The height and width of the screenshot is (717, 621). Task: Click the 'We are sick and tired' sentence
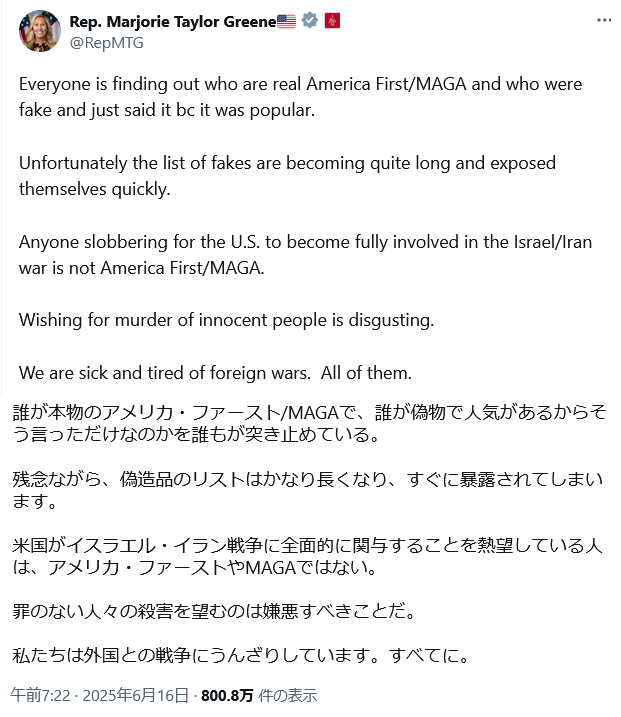[215, 373]
